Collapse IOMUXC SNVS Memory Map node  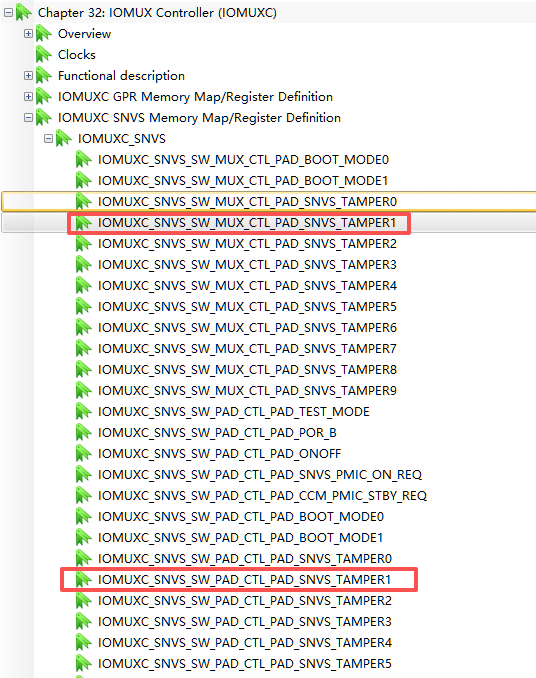tap(28, 118)
